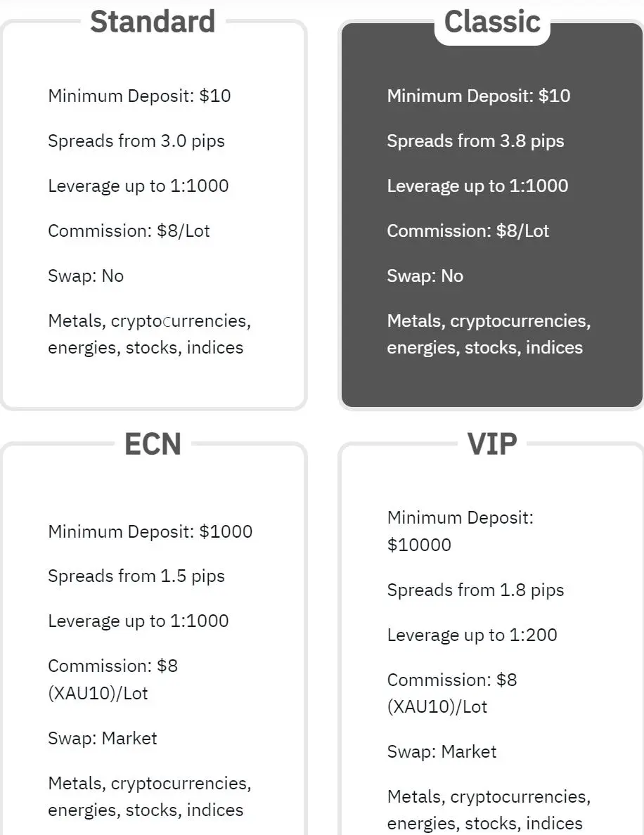Open the VIP account heading
Image resolution: width=644 pixels, height=835 pixels.
coord(492,444)
